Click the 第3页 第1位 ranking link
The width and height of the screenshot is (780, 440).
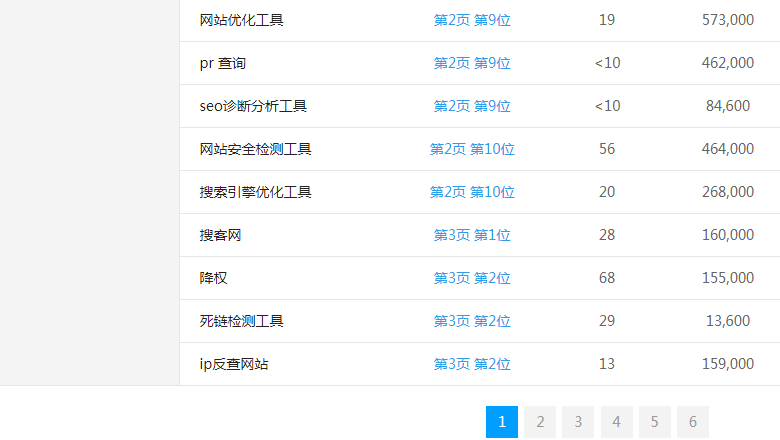[472, 235]
